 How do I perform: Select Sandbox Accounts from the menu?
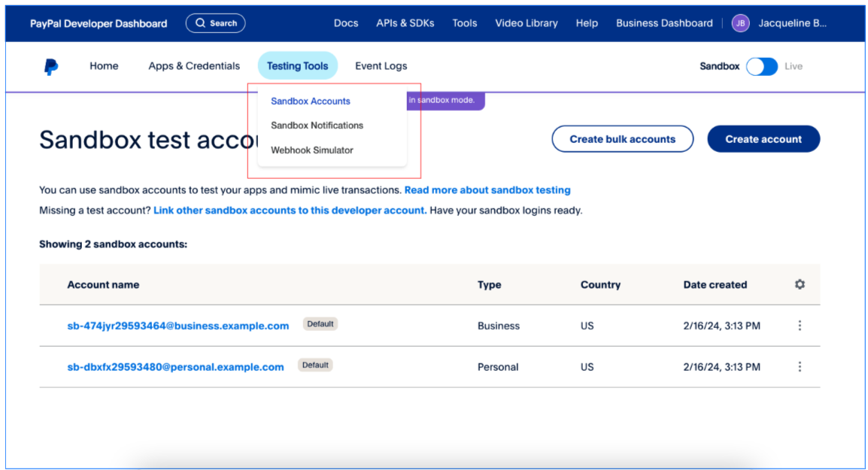pyautogui.click(x=311, y=101)
